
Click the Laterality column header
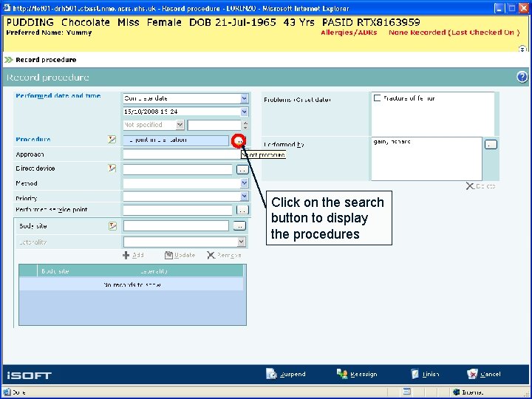tap(154, 271)
